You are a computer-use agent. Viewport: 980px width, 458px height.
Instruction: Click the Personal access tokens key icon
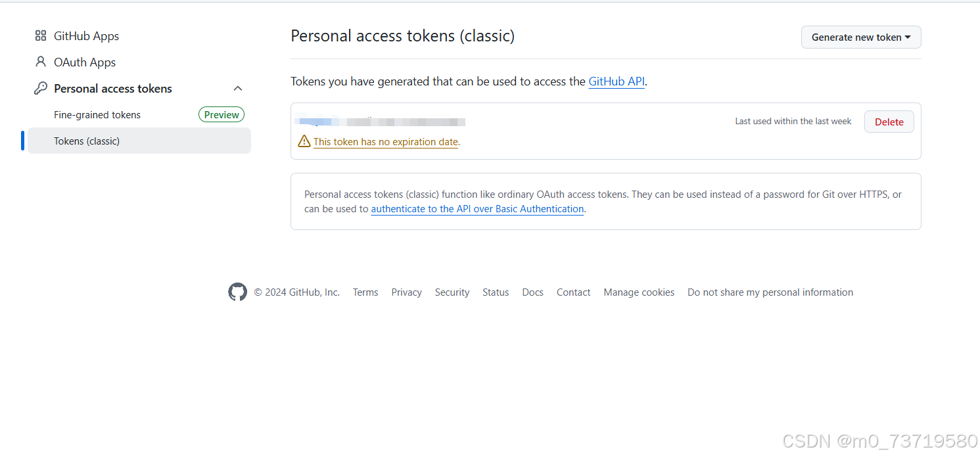41,88
